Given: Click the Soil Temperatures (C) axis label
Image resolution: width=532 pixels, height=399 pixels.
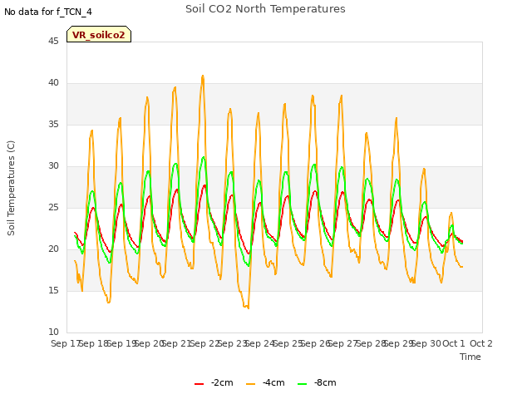Looking at the screenshot, I should (x=11, y=188).
